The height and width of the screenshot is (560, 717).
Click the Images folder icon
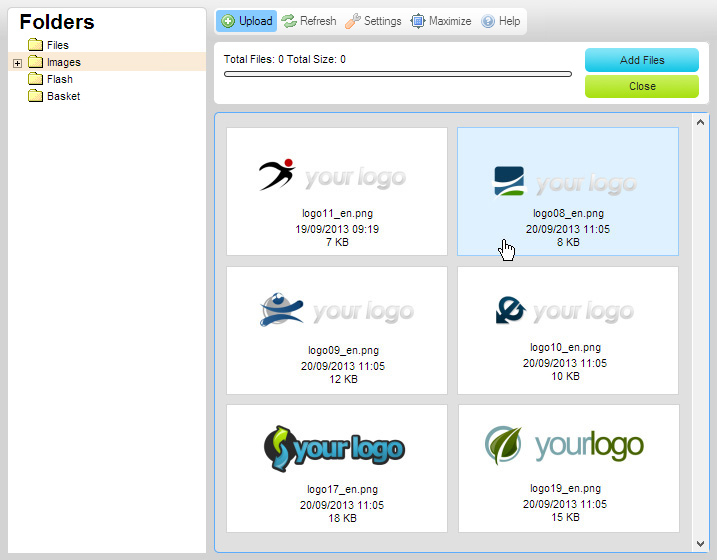pos(35,62)
